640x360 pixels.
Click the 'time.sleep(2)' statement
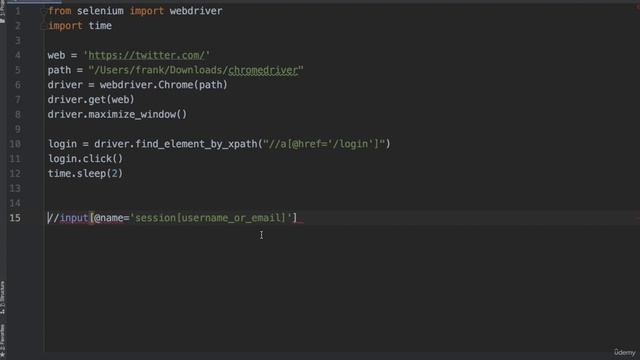pyautogui.click(x=85, y=173)
